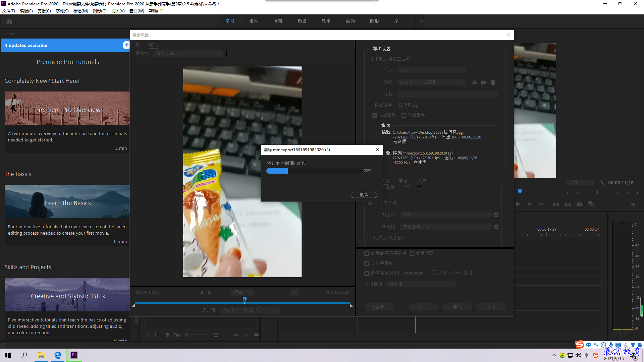644x362 pixels.
Task: Click the aspect ratio crop icon below preview
Action: [x=295, y=292]
